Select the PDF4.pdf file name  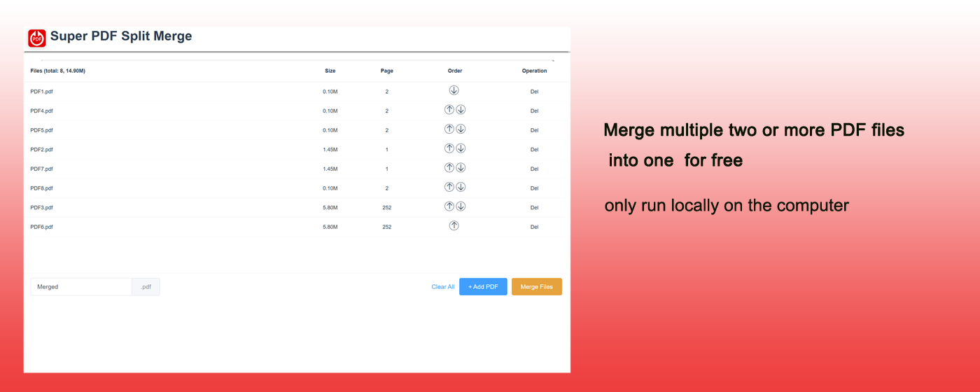pyautogui.click(x=42, y=111)
